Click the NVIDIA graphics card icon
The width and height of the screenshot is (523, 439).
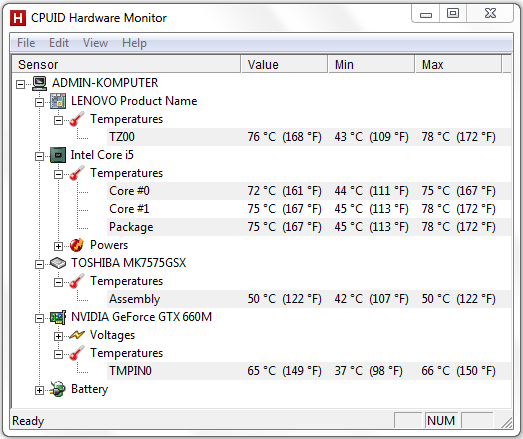58,317
